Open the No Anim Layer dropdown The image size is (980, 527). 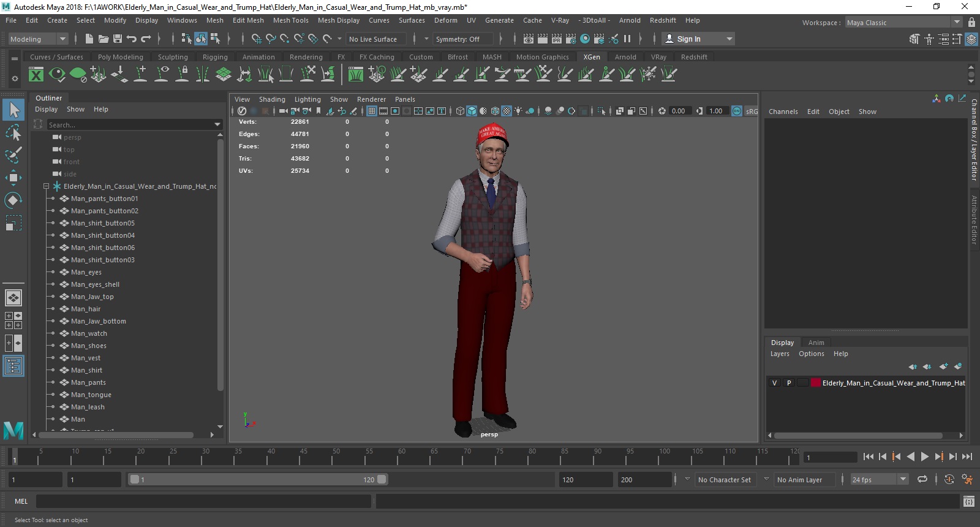click(804, 480)
